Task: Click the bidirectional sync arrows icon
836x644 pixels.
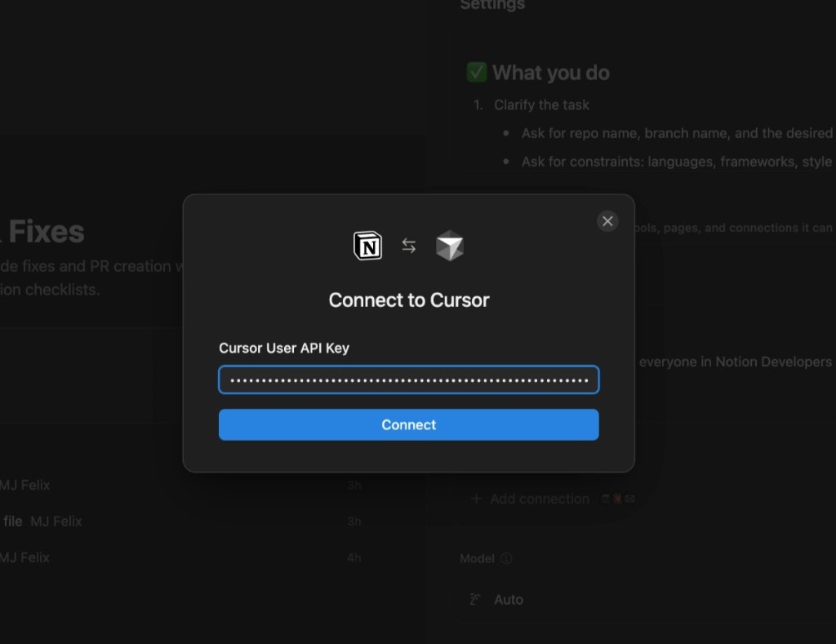Action: pos(408,244)
